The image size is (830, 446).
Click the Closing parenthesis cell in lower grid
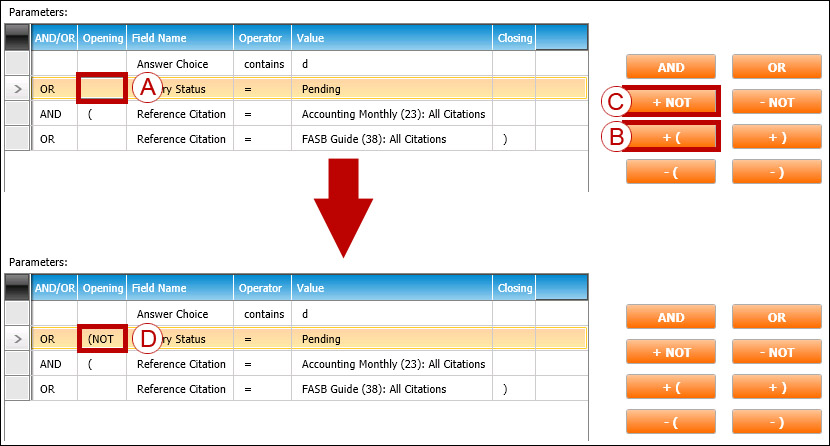514,389
